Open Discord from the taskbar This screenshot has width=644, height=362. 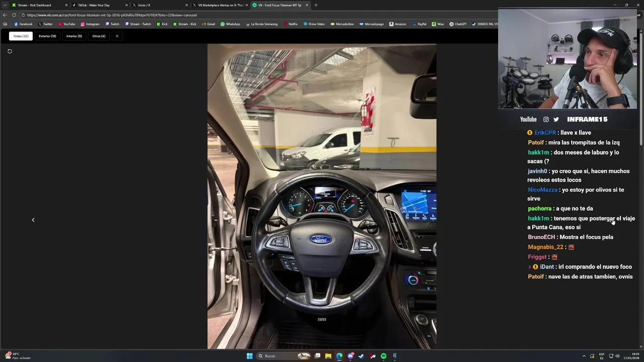coord(350,356)
